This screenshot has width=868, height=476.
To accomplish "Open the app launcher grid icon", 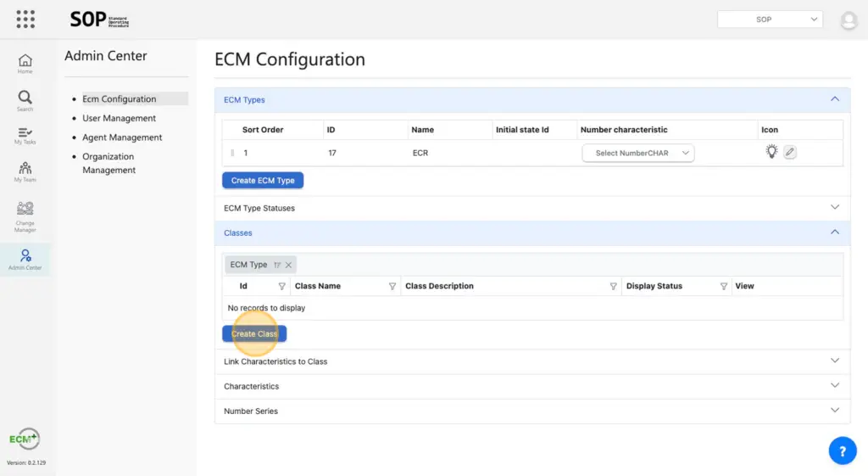I will [x=25, y=19].
